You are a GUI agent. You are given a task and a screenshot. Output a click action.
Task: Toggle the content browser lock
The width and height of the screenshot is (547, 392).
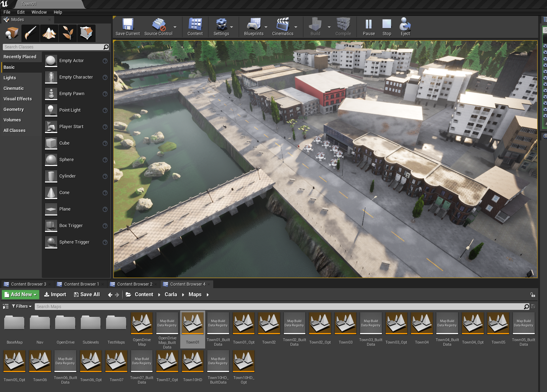pos(533,294)
